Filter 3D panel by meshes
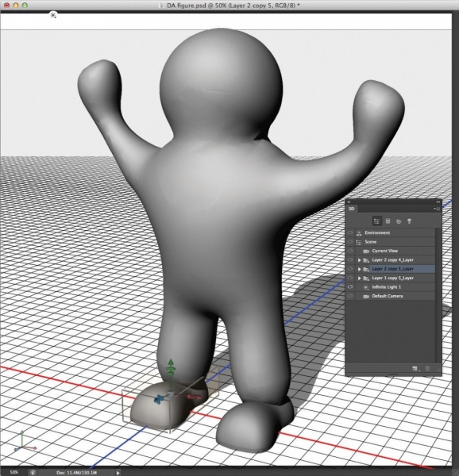Image resolution: width=459 pixels, height=476 pixels. (x=388, y=221)
